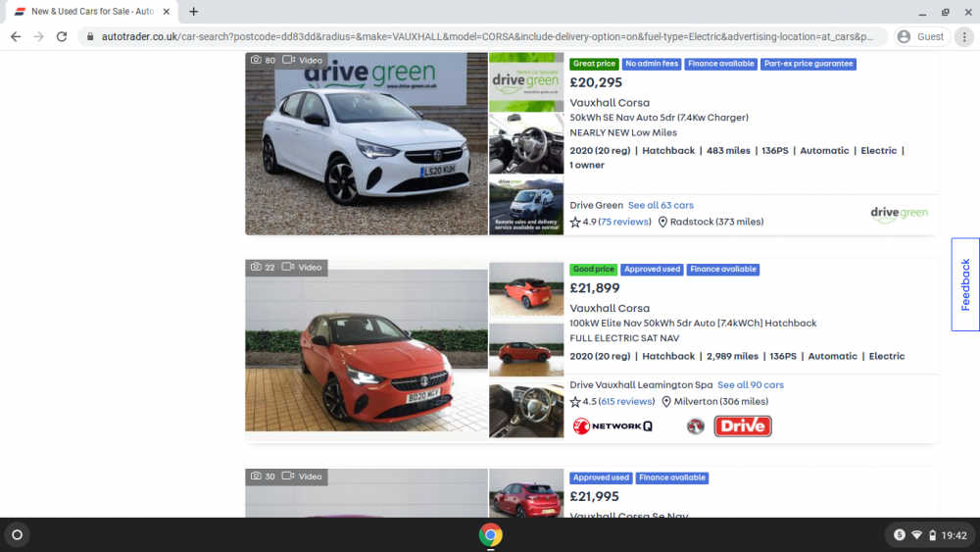Open photo count 30 camera icon
980x552 pixels.
click(256, 477)
